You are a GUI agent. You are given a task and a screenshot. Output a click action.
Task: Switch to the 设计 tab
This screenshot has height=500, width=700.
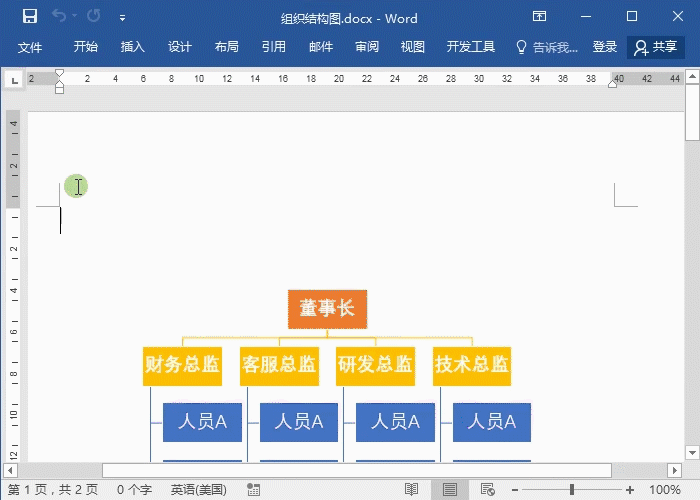pyautogui.click(x=179, y=47)
